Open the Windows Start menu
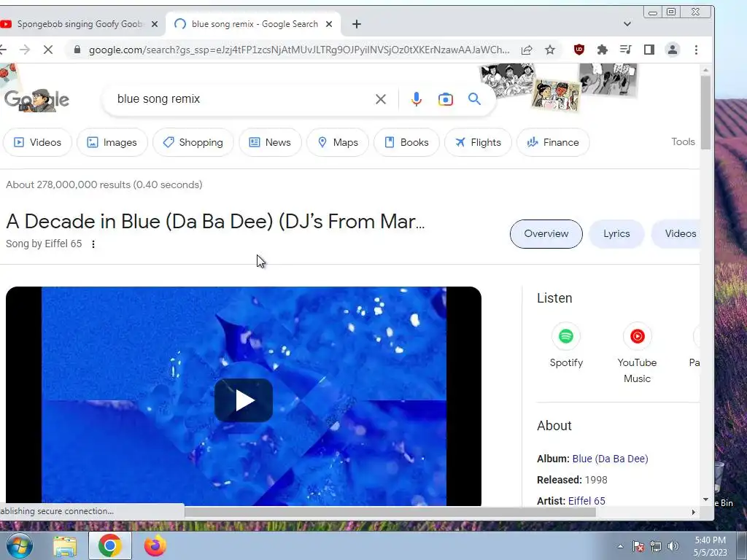The height and width of the screenshot is (560, 747). [x=19, y=545]
